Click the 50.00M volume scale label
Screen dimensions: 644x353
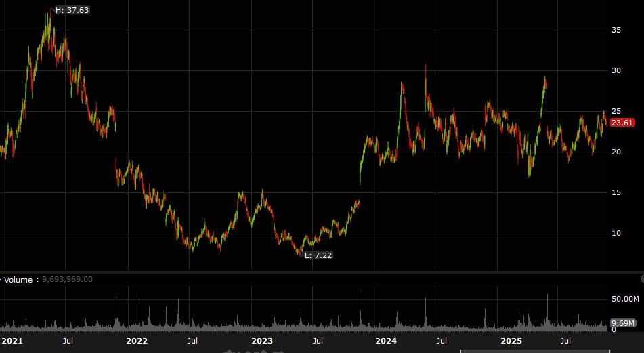pyautogui.click(x=624, y=299)
